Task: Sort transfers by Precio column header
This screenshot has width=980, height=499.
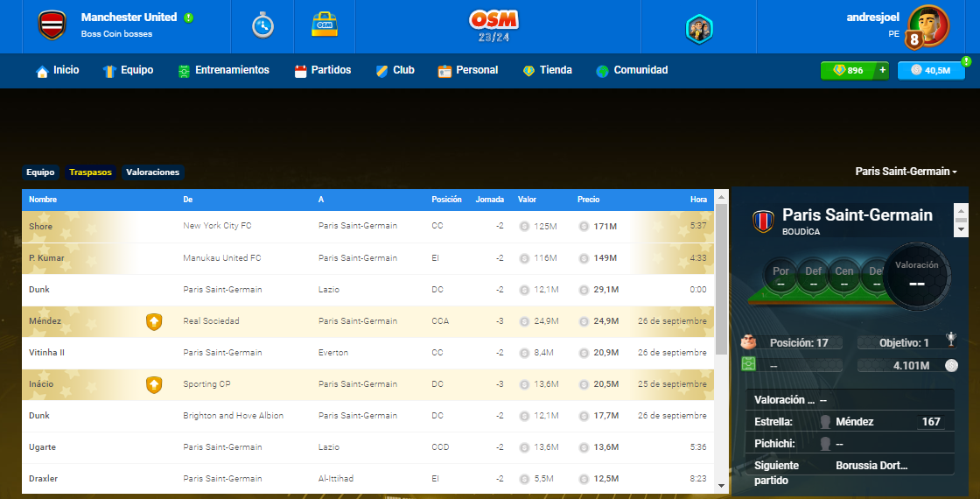Action: click(x=588, y=200)
